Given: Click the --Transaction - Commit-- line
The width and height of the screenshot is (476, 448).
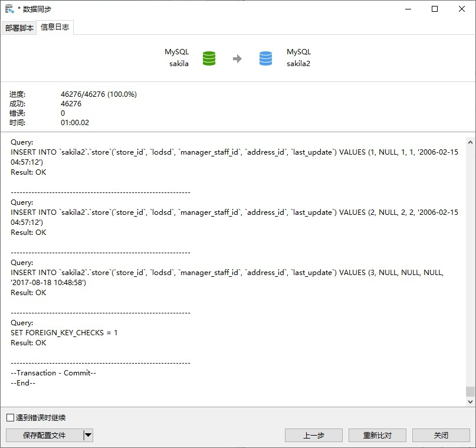Looking at the screenshot, I should [x=54, y=373].
